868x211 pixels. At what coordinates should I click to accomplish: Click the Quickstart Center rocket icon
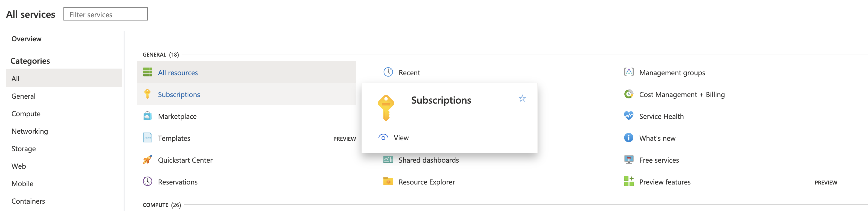[147, 160]
